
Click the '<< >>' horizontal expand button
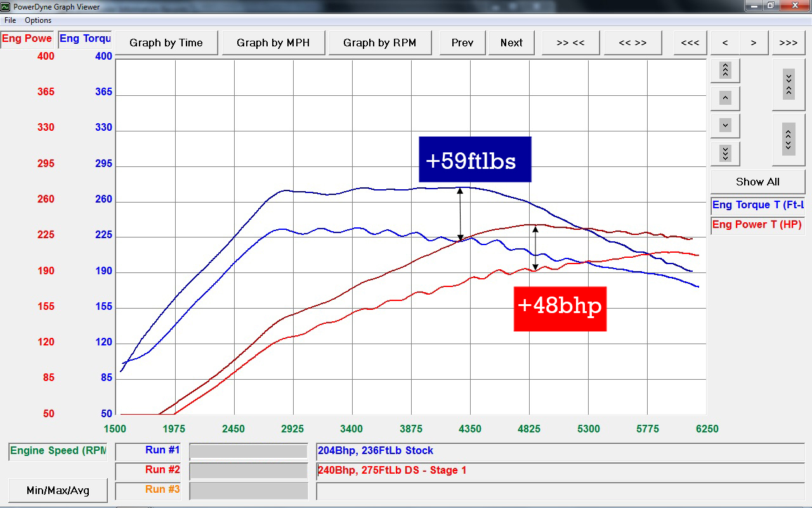632,43
